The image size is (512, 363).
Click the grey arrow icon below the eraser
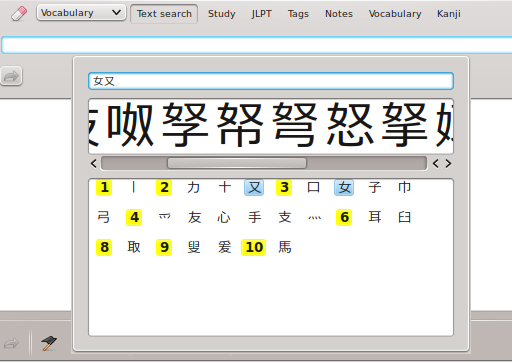point(11,76)
